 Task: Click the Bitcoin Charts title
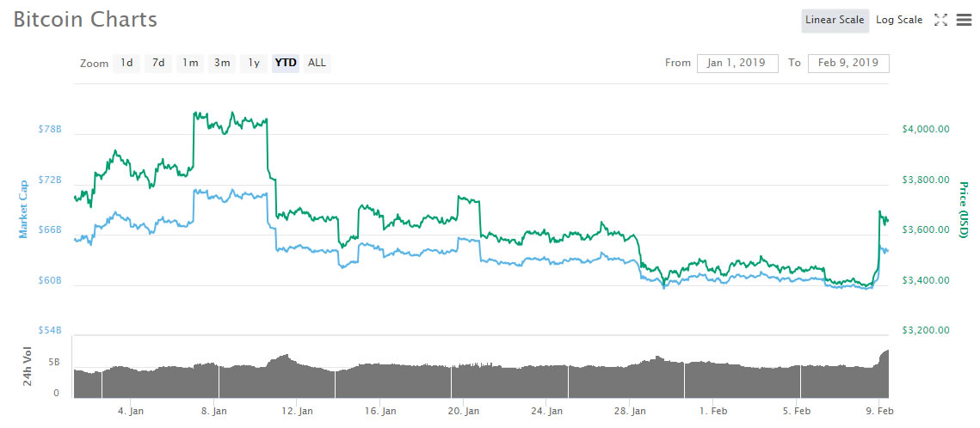tap(85, 19)
